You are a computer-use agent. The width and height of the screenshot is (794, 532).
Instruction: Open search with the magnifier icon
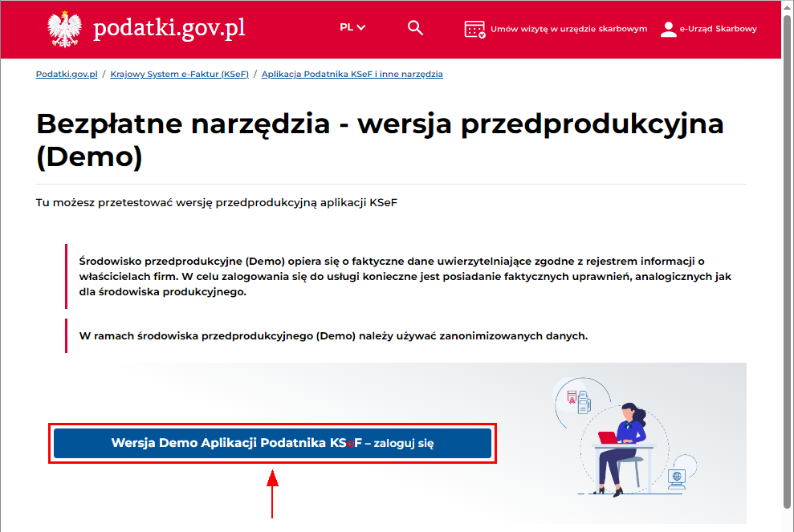click(415, 28)
